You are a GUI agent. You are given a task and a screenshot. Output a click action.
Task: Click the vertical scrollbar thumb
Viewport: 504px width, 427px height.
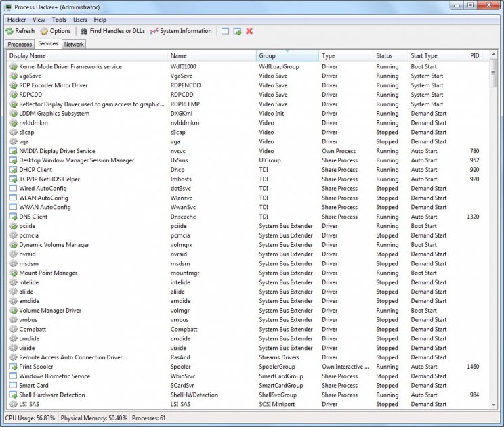(493, 73)
